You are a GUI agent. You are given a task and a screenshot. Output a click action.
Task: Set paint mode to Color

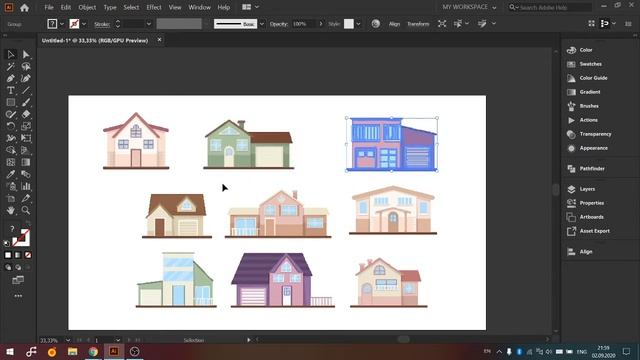tap(8, 255)
